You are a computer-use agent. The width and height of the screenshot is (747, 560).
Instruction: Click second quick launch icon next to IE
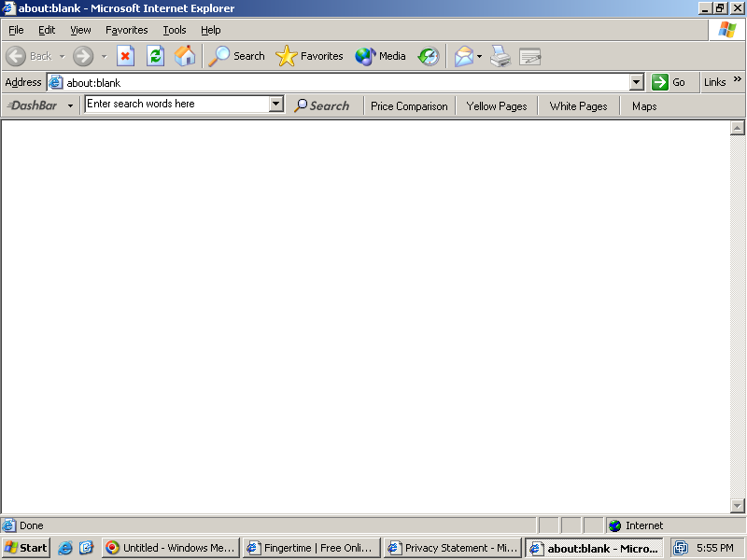click(x=86, y=548)
